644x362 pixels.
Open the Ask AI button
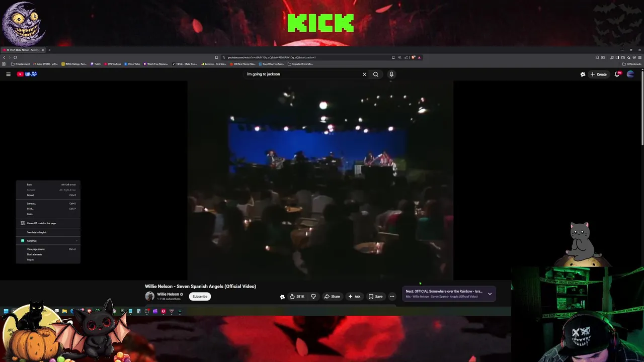pyautogui.click(x=354, y=296)
